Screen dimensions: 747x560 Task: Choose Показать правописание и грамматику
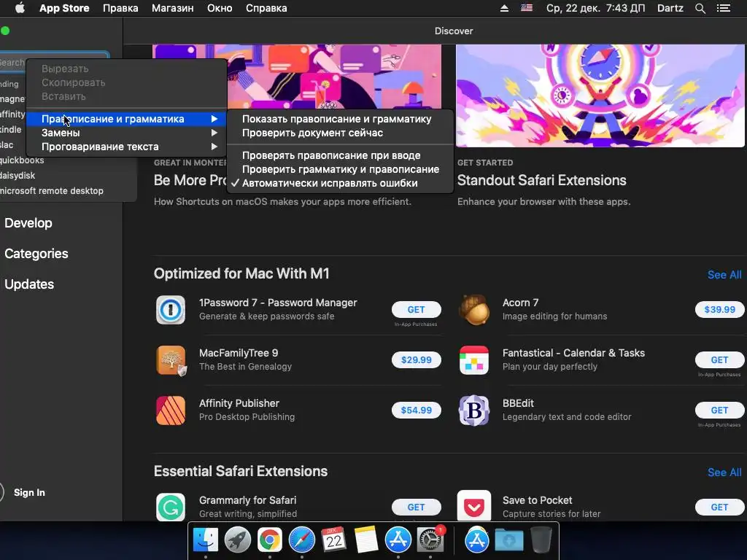tap(340, 119)
